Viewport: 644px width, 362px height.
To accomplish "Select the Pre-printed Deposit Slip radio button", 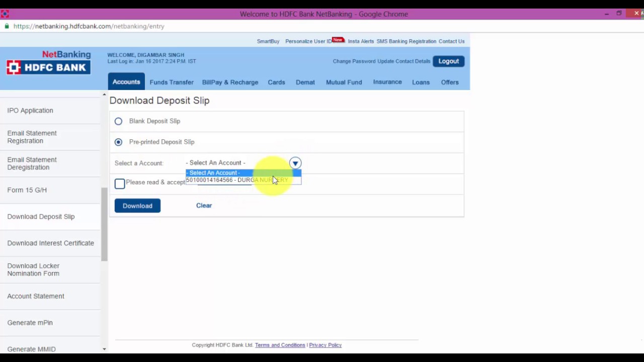I will [x=118, y=142].
